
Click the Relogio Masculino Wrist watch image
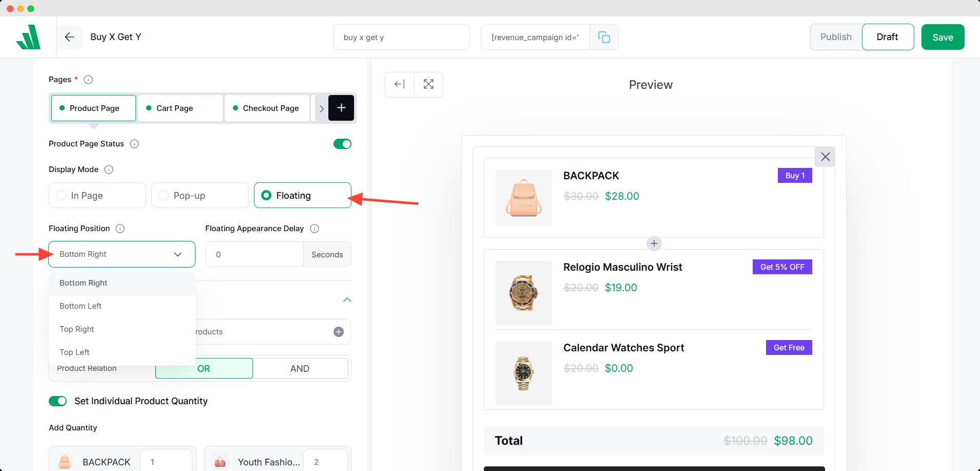point(524,293)
